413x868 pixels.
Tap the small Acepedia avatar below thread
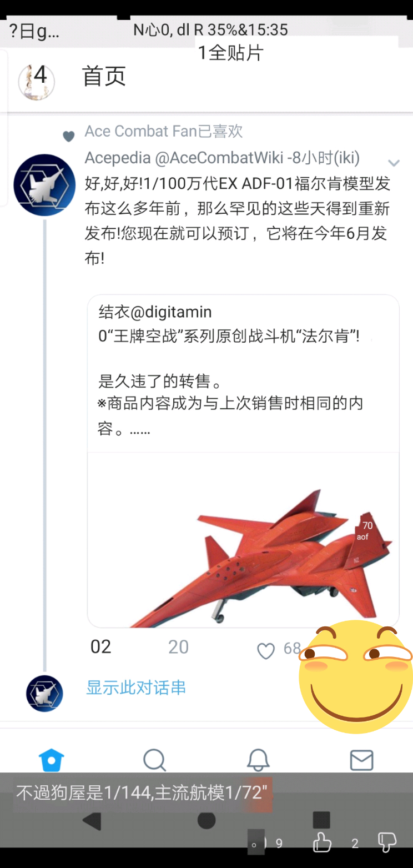pos(44,694)
